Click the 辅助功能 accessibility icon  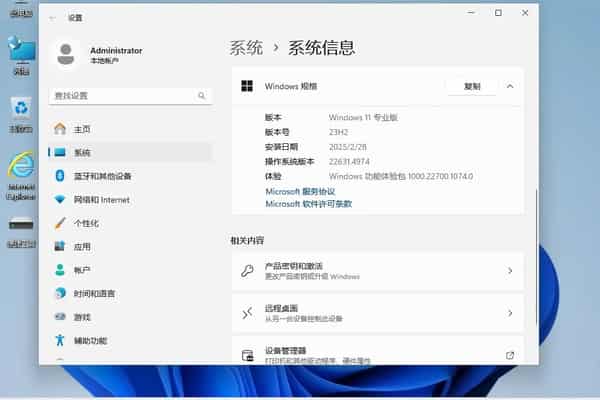pyautogui.click(x=60, y=340)
